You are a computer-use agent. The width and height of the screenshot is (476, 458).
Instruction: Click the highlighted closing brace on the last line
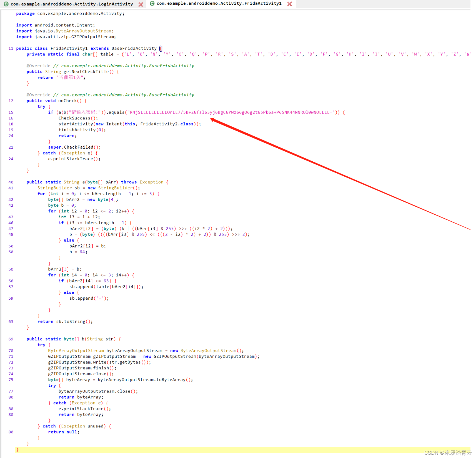coord(17,450)
